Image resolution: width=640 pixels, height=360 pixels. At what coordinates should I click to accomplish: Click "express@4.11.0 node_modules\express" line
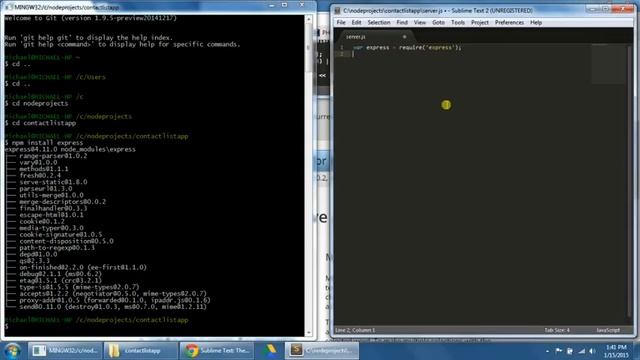pos(70,149)
